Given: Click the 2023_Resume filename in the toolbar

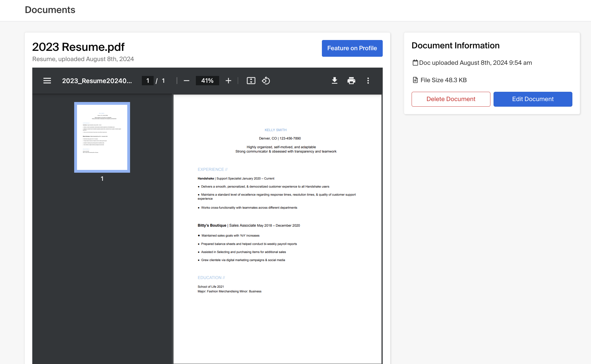Looking at the screenshot, I should (x=97, y=81).
